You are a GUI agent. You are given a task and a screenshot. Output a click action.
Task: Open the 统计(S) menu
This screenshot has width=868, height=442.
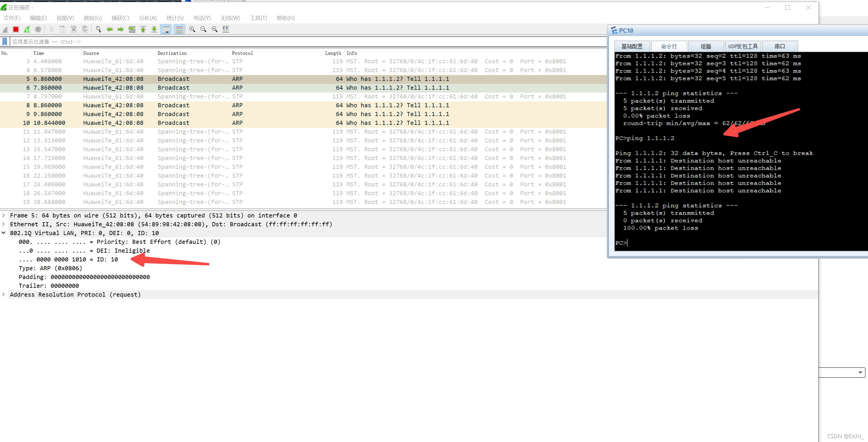click(175, 18)
